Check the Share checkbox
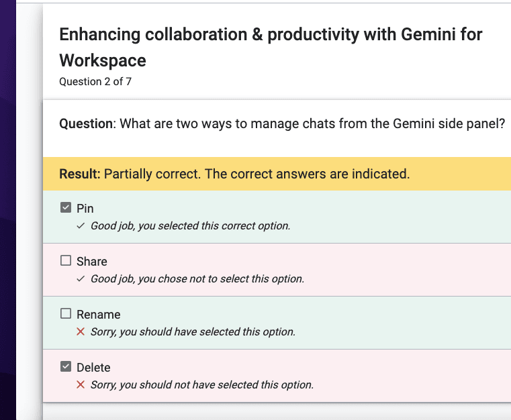 point(66,260)
